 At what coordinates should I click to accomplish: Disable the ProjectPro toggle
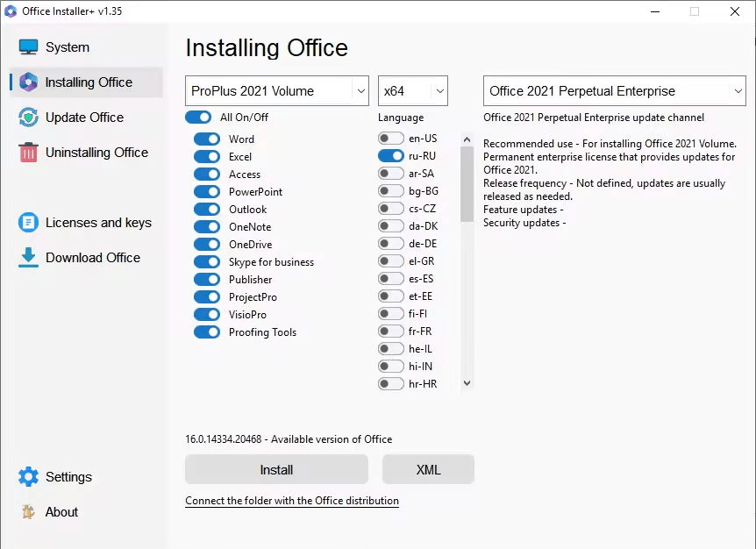pyautogui.click(x=207, y=297)
